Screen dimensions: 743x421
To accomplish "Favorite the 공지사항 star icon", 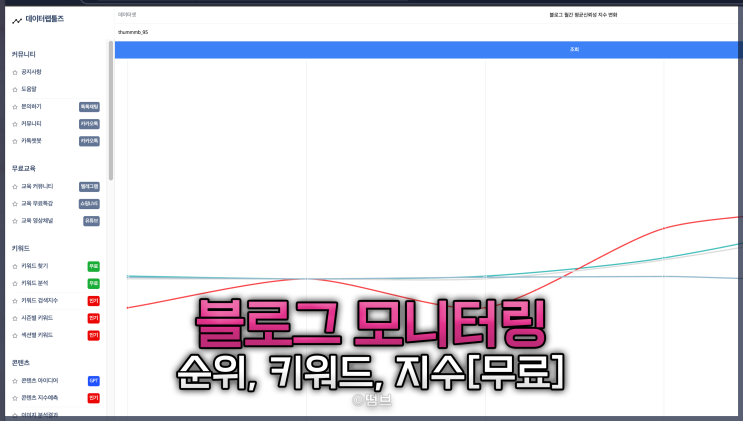I will coord(15,73).
